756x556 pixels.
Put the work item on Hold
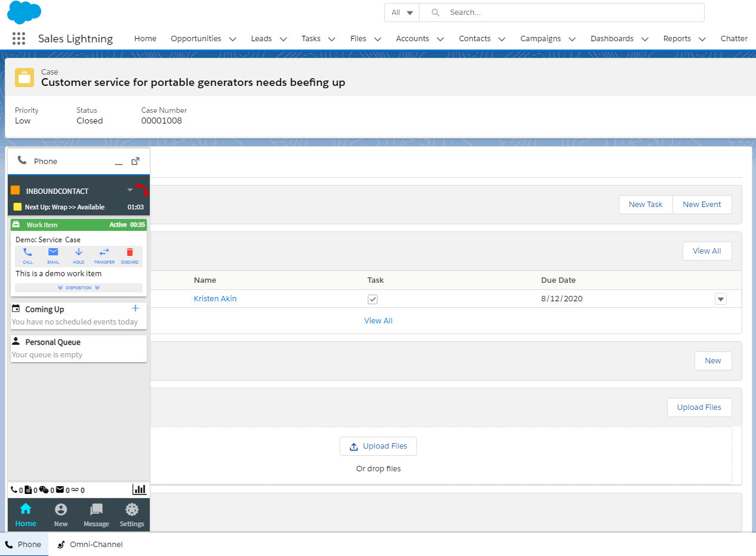[x=79, y=252]
